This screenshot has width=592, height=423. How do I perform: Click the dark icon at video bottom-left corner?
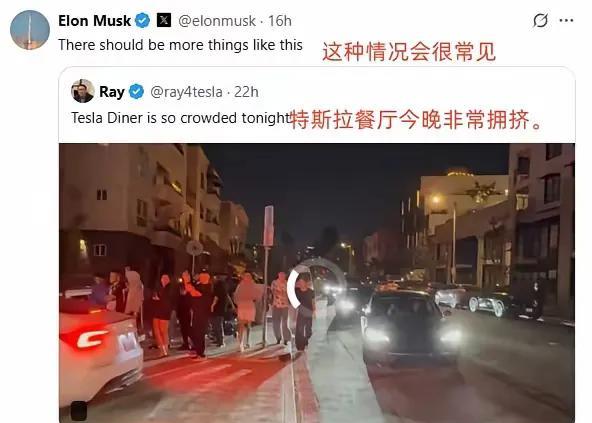tap(79, 411)
